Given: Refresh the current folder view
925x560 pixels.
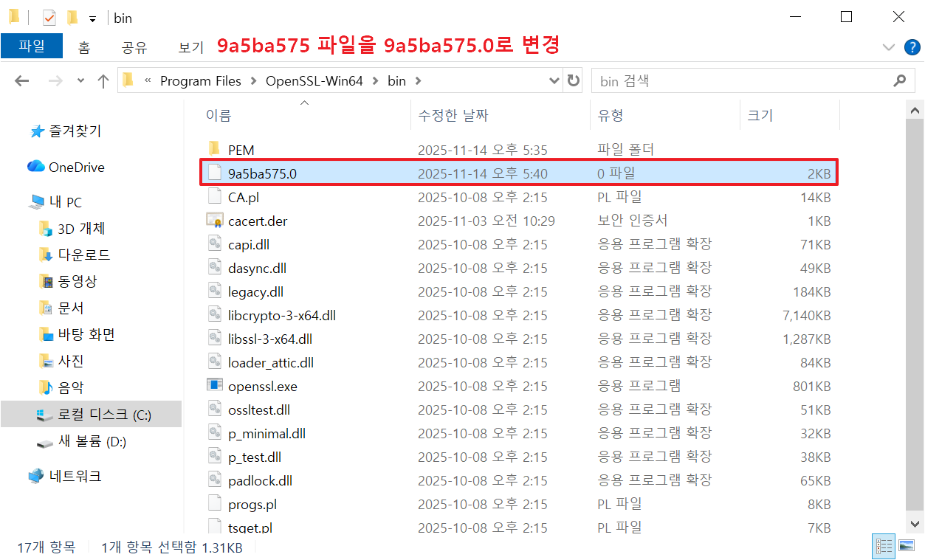Looking at the screenshot, I should pyautogui.click(x=573, y=81).
